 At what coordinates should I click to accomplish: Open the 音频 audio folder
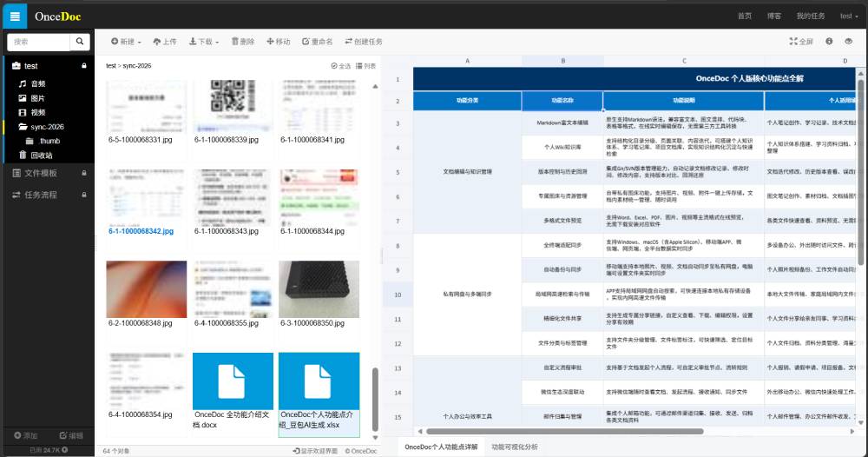[38, 83]
